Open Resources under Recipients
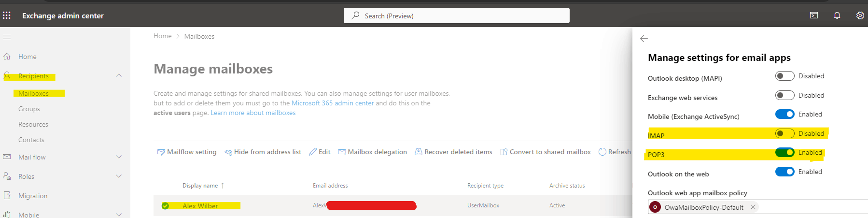 tap(33, 124)
